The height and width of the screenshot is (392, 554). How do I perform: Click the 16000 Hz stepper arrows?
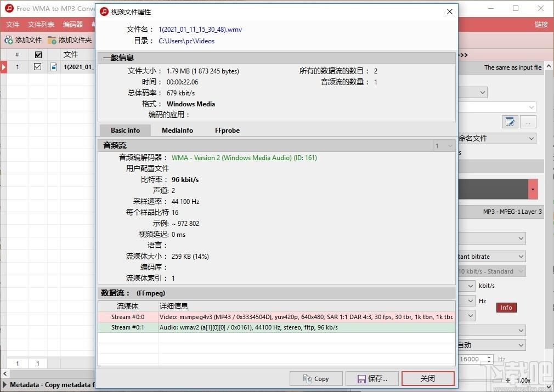pos(489,359)
